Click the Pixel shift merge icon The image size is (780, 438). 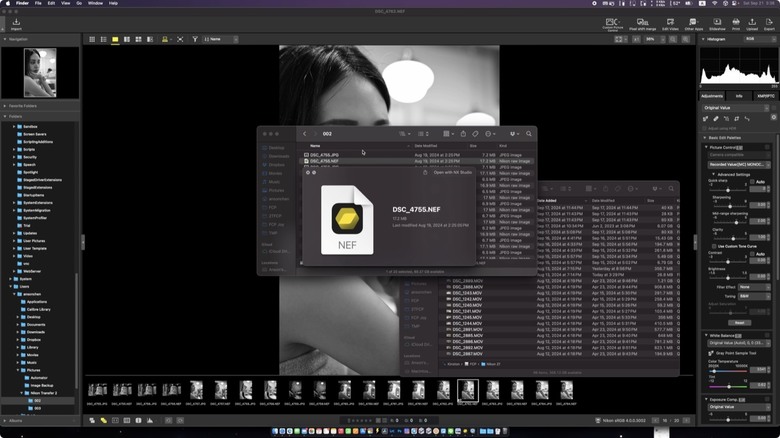(642, 24)
